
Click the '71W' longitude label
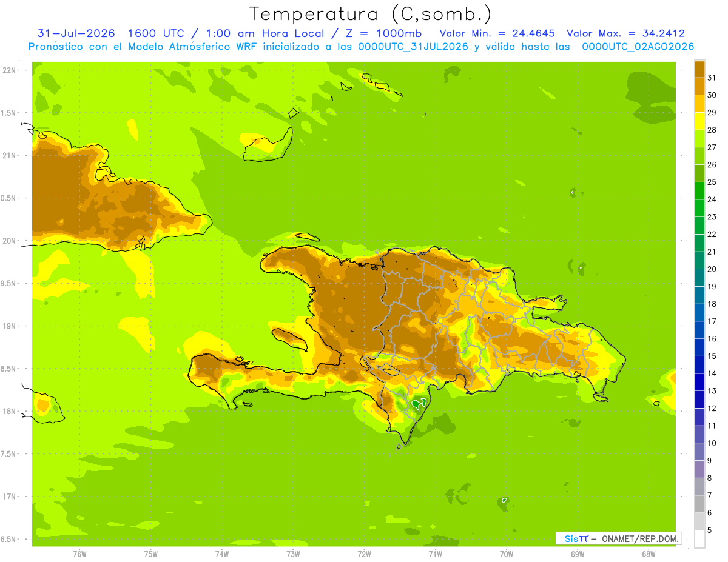click(435, 555)
